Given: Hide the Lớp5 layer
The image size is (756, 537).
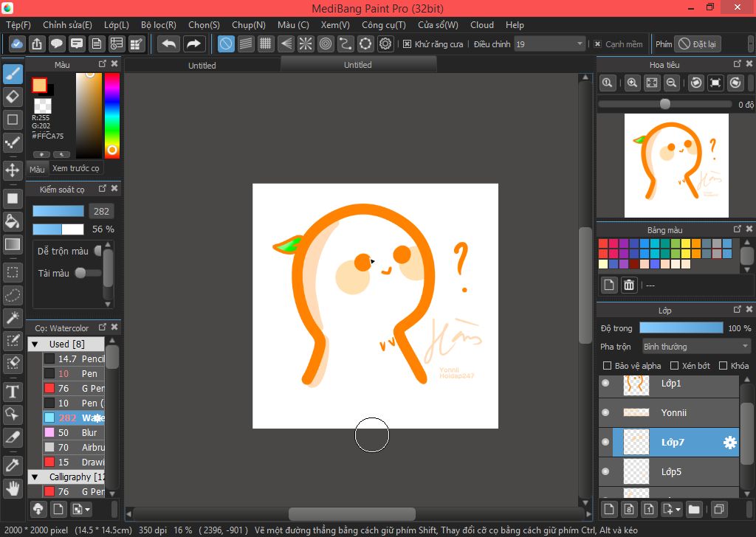Looking at the screenshot, I should pos(605,471).
